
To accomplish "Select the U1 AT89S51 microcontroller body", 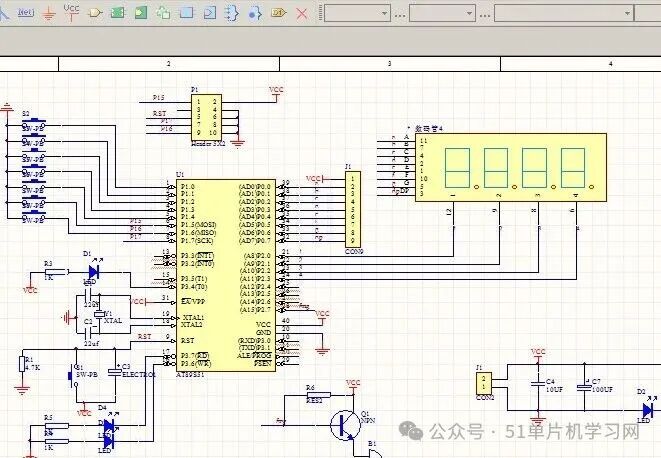I will tap(226, 275).
